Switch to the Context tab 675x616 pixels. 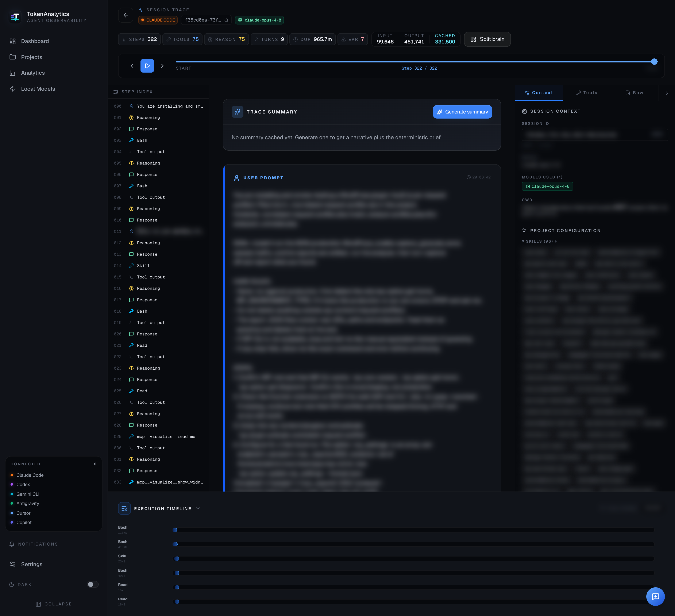pyautogui.click(x=539, y=93)
